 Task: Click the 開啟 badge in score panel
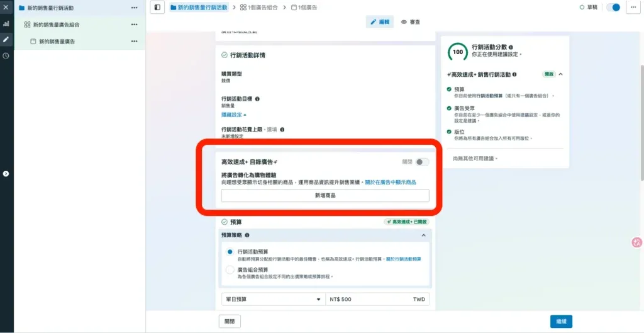coord(548,74)
